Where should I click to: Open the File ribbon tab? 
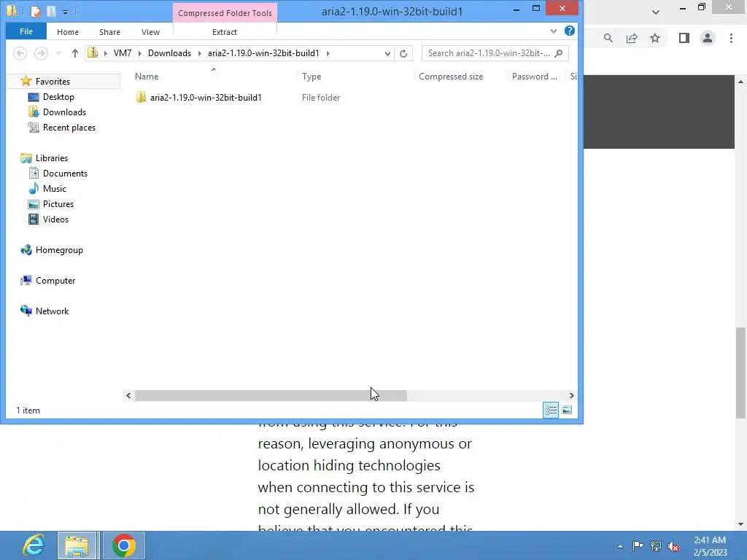pyautogui.click(x=26, y=31)
